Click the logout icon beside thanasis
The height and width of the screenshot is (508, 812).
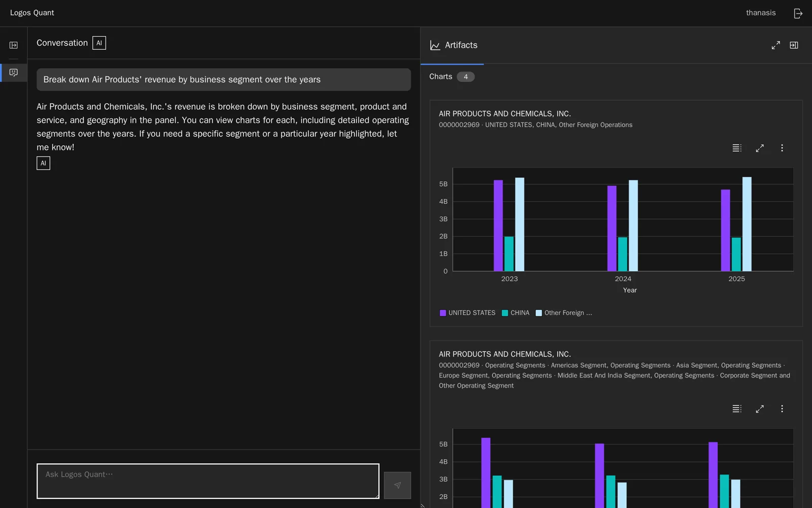pyautogui.click(x=798, y=13)
